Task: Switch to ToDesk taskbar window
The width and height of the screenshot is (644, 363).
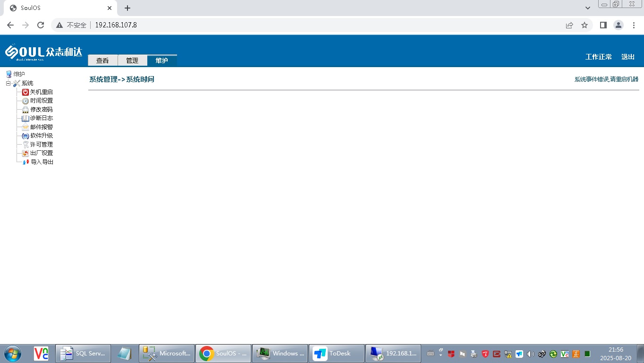Action: 337,353
